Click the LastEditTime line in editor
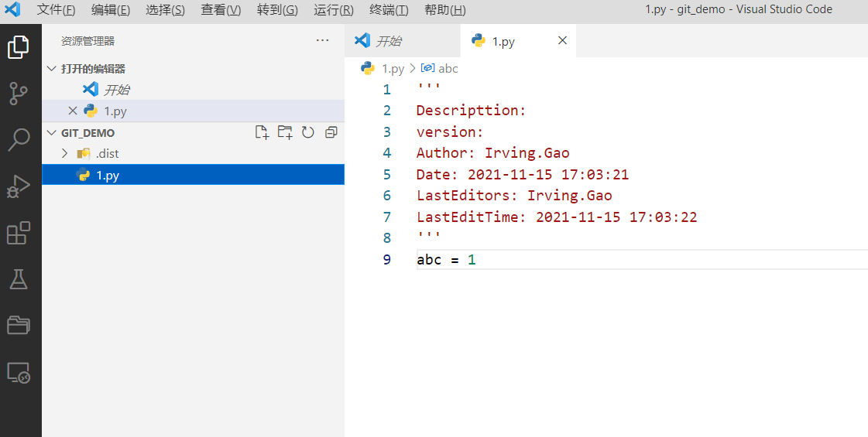868x437 pixels. (x=557, y=217)
